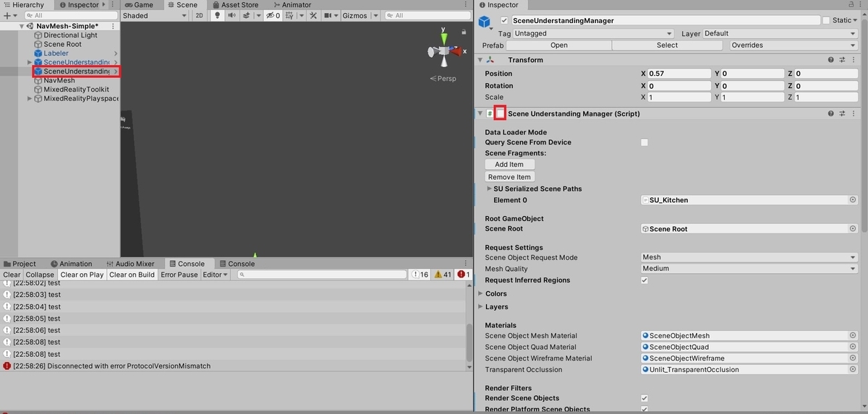Toggle the Static checkbox
This screenshot has width=868, height=414.
coord(826,20)
